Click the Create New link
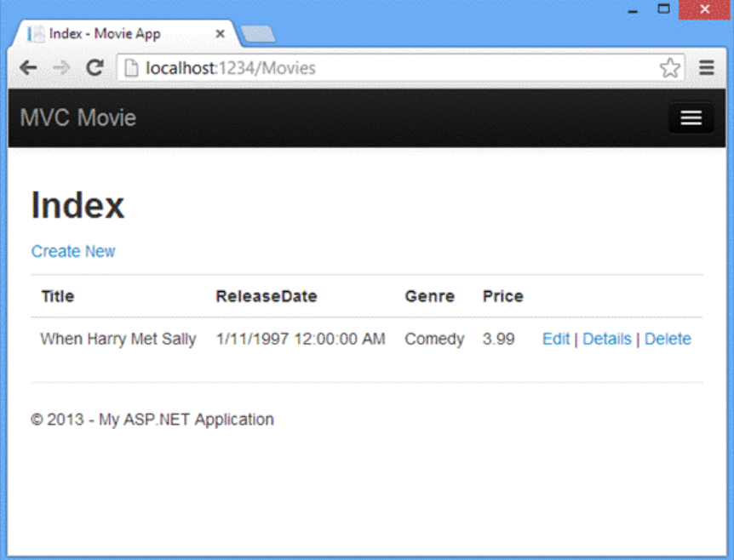The width and height of the screenshot is (734, 560). coord(73,251)
